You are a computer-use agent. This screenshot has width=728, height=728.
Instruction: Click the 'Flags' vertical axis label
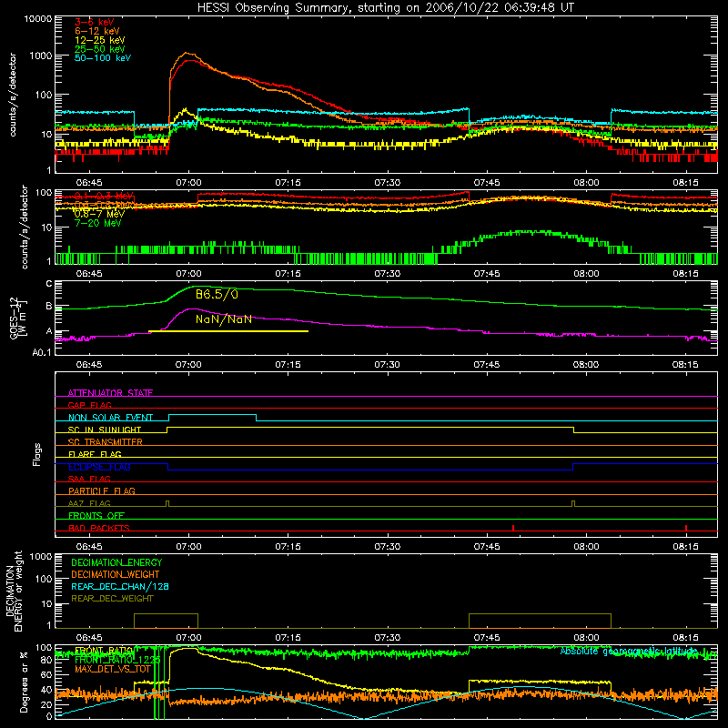(37, 454)
